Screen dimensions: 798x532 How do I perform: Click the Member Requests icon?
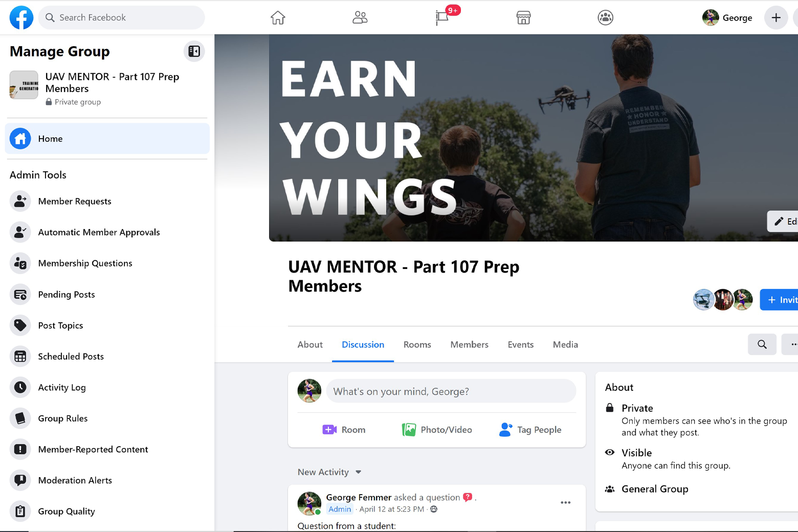click(20, 201)
